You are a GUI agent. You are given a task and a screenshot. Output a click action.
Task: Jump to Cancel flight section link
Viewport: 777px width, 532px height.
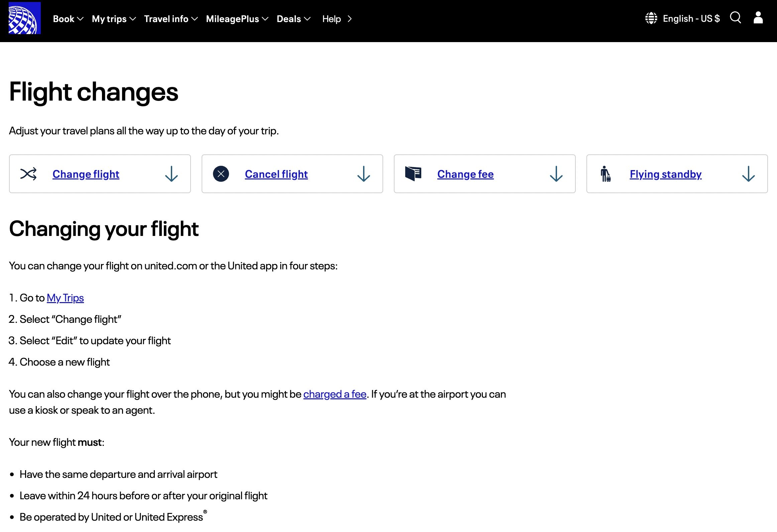coord(276,174)
